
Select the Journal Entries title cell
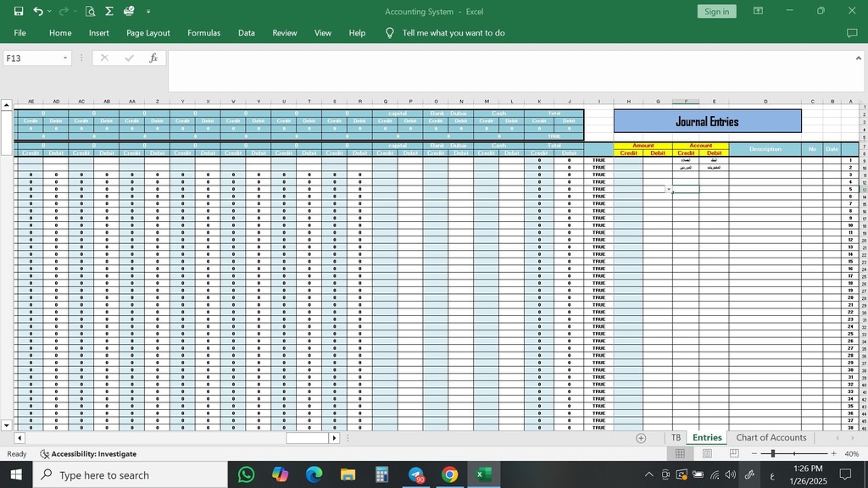[x=708, y=121]
